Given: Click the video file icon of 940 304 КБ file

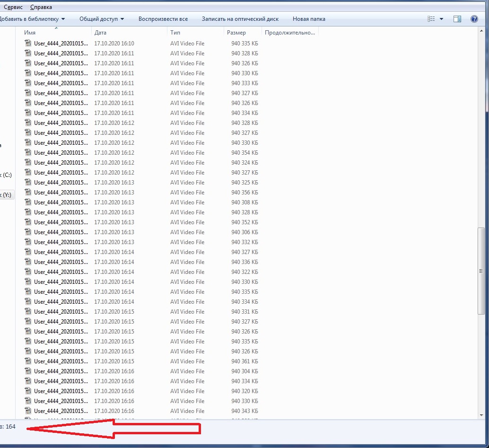Looking at the screenshot, I should tap(28, 371).
